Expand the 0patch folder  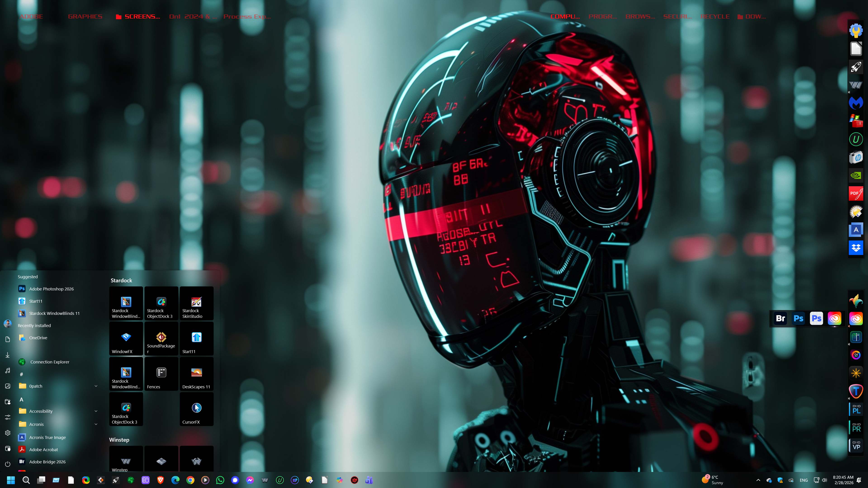(x=96, y=386)
